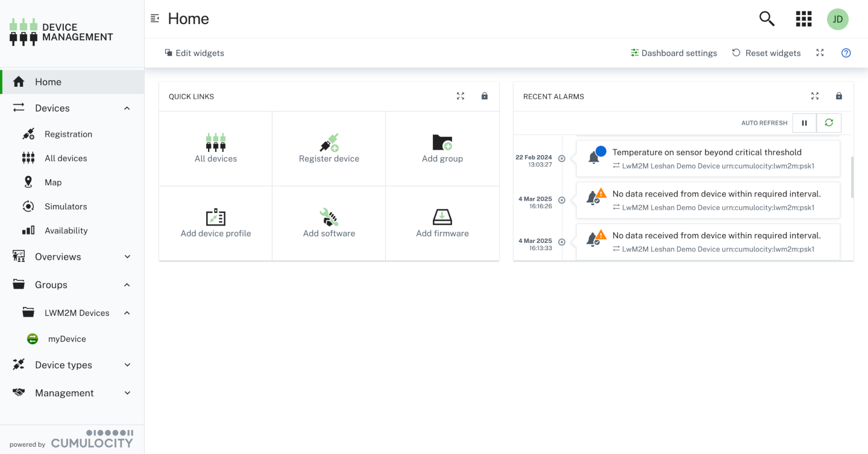868x454 pixels.
Task: Open the application switcher grid icon
Action: click(x=804, y=19)
